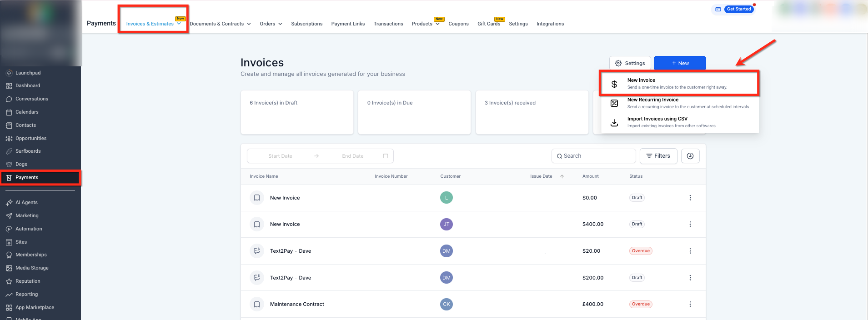The image size is (868, 320).
Task: Go to Gift Cards tab
Action: coord(489,24)
